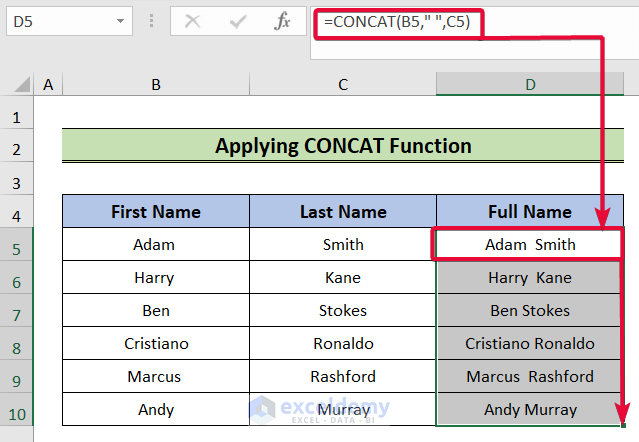Select column C header
Image resolution: width=639 pixels, height=442 pixels.
[343, 86]
